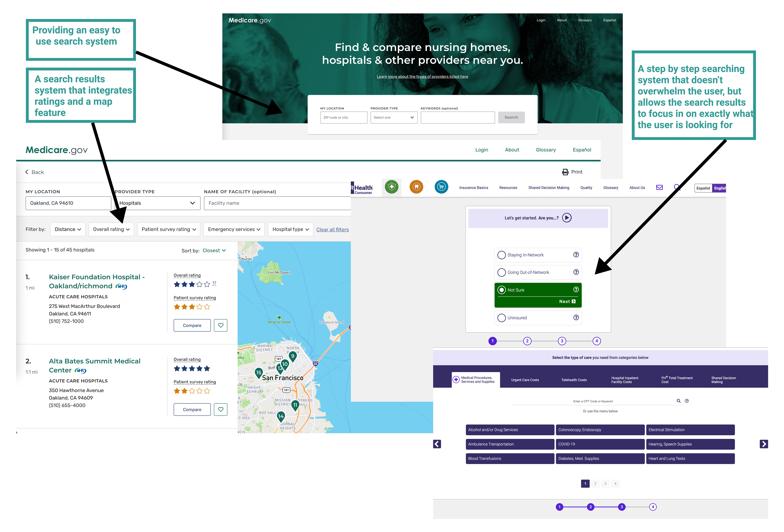The width and height of the screenshot is (784, 532).
Task: Select the Ambulance Transportation category button
Action: 510,444
